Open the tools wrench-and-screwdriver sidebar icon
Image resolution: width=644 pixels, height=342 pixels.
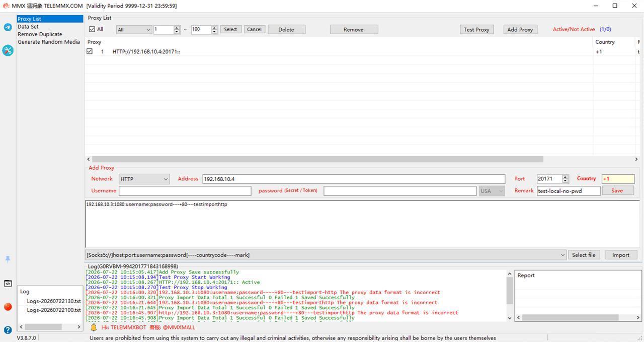[8, 50]
